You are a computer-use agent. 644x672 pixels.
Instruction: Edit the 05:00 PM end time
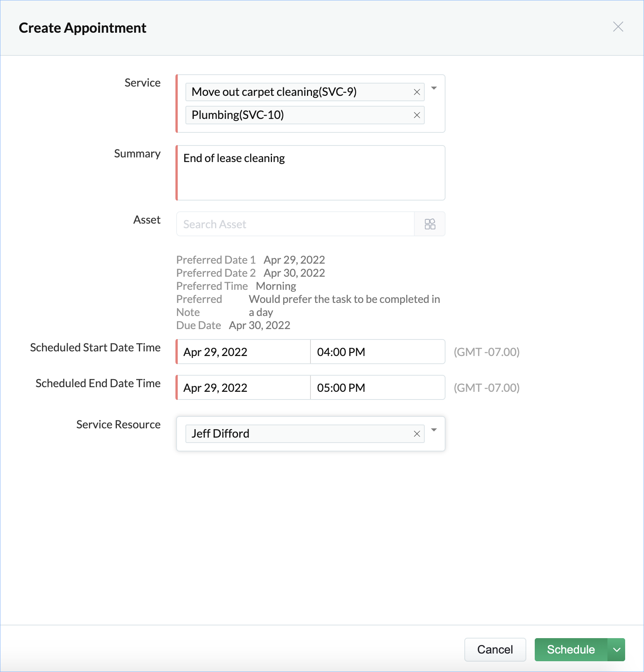click(377, 388)
